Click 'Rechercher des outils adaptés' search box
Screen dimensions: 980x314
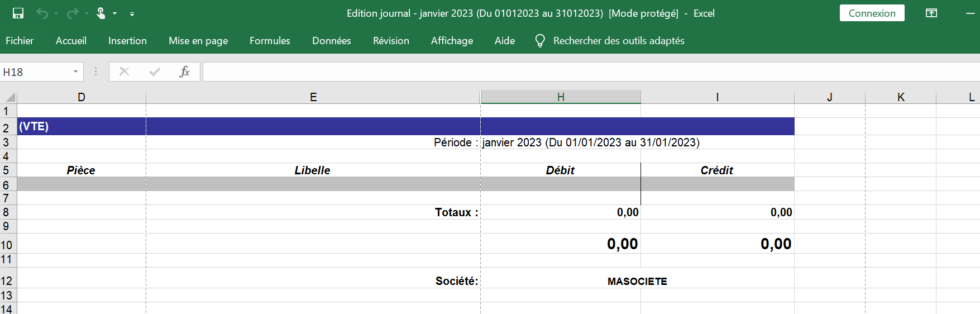[618, 41]
